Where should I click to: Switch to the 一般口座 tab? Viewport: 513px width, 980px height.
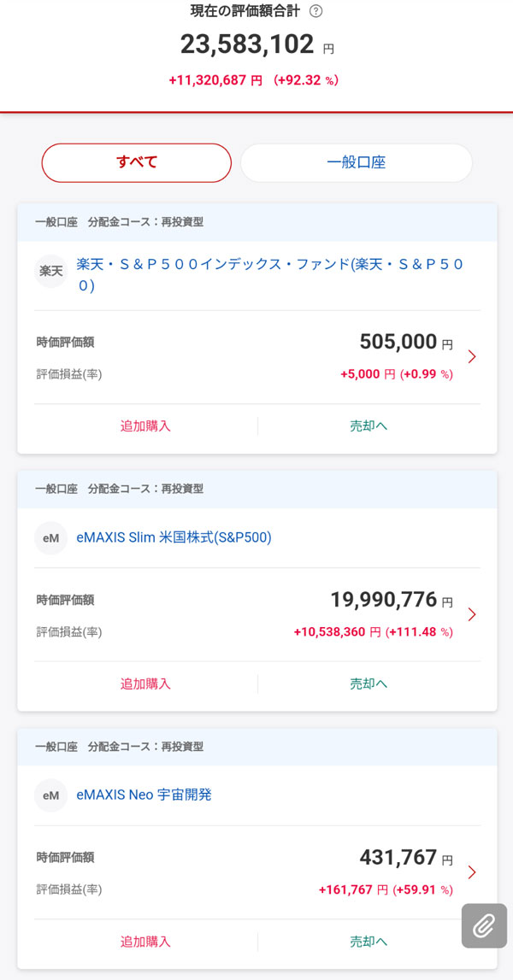point(356,162)
